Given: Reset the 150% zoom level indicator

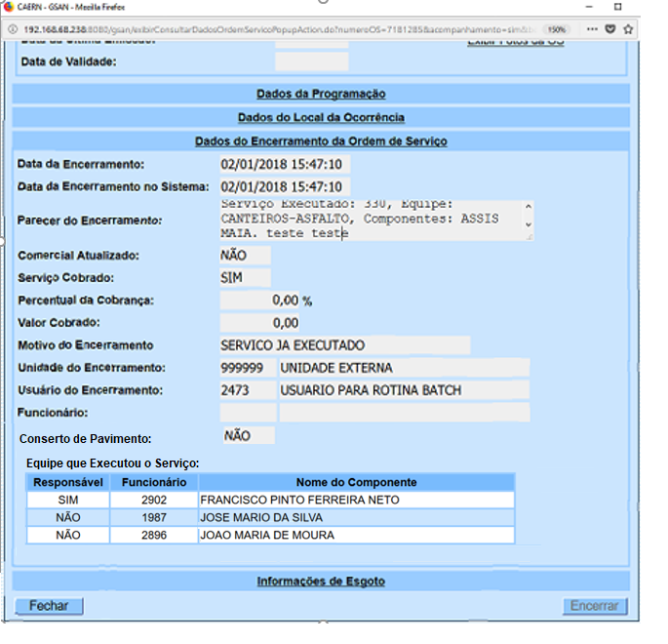Looking at the screenshot, I should pos(557,29).
